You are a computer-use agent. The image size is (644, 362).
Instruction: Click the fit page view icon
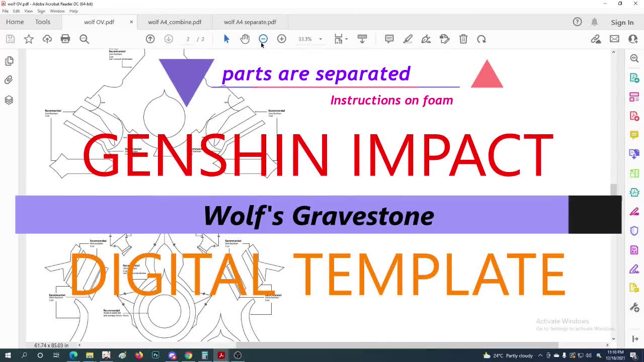point(339,39)
